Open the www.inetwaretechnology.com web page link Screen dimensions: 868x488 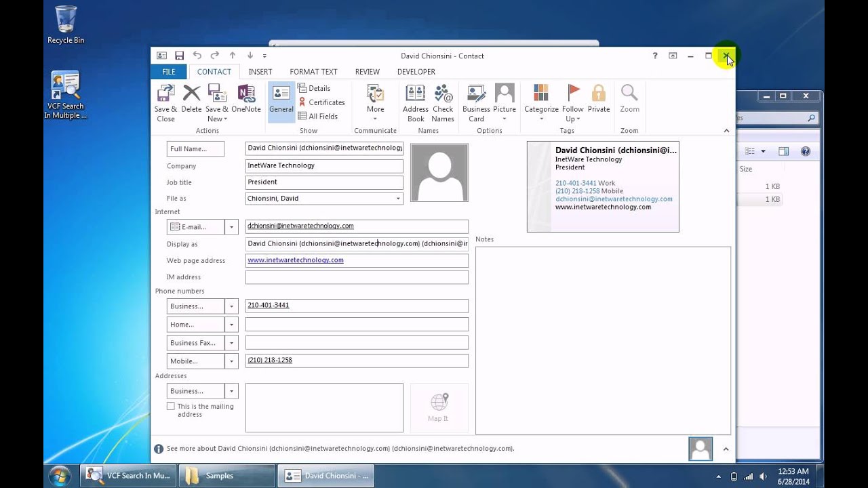click(x=296, y=260)
